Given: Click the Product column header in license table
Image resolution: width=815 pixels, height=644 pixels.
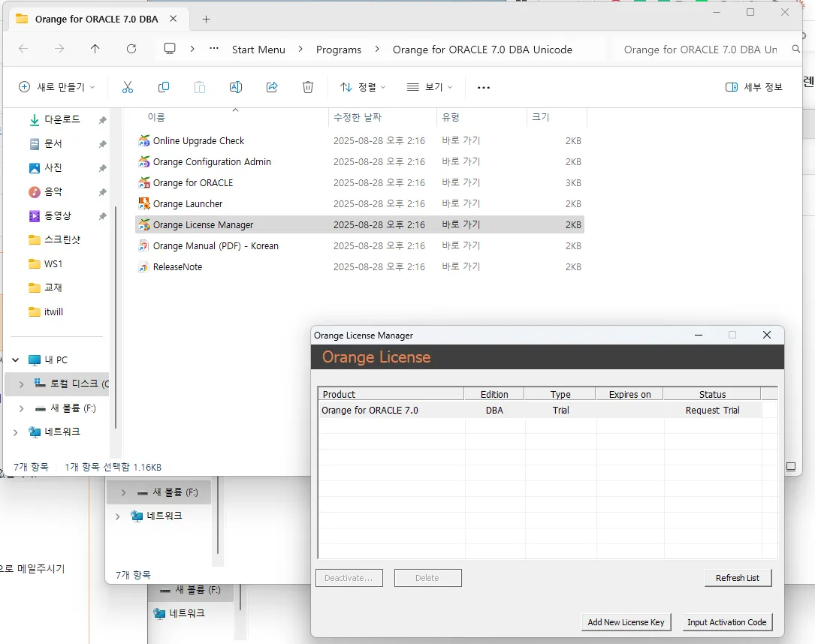Looking at the screenshot, I should point(391,394).
